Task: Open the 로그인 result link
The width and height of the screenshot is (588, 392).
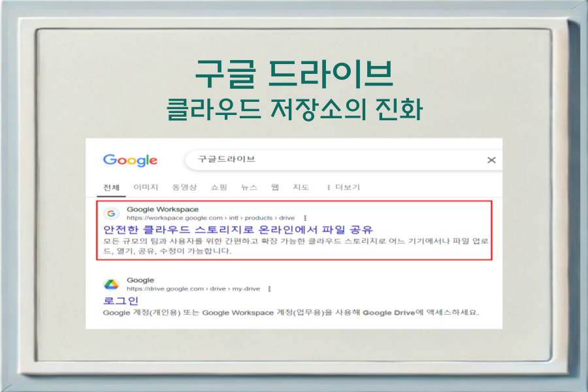Action: pos(121,301)
